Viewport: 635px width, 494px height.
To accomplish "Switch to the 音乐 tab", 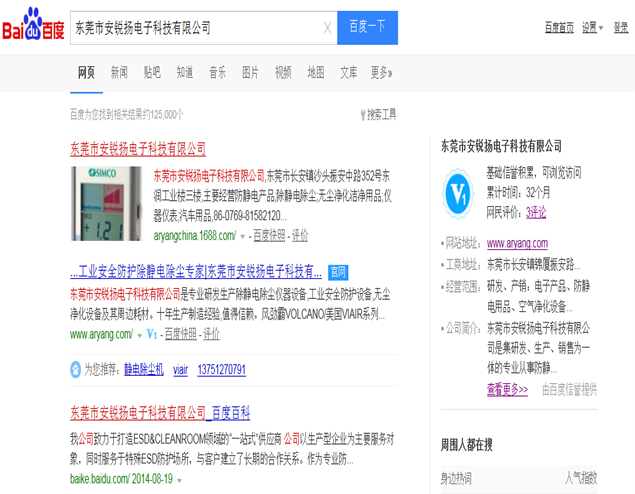I will coord(217,73).
